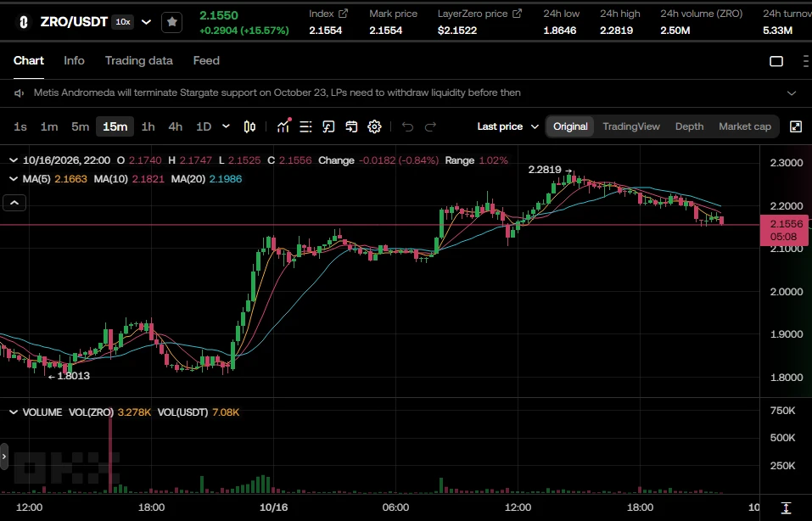The width and height of the screenshot is (812, 521).
Task: Open more timeframes dropdown after 1D
Action: 226,126
